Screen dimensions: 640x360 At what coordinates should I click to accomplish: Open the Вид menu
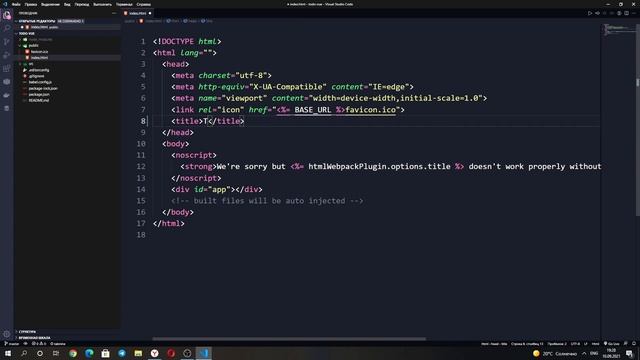(x=67, y=4)
